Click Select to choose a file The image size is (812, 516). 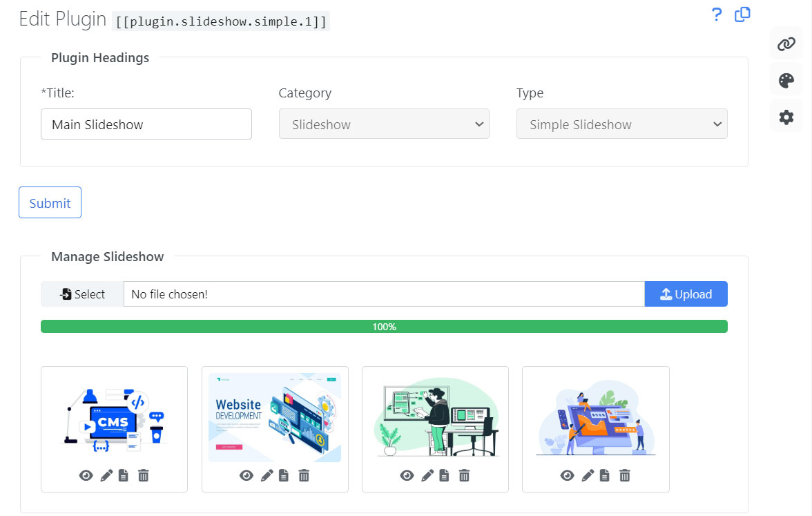point(82,294)
